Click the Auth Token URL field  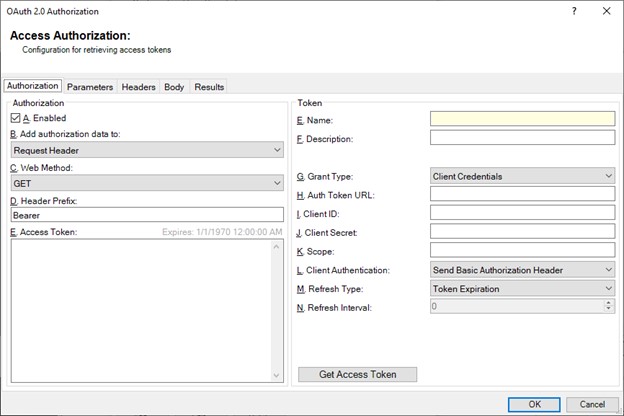(522, 195)
